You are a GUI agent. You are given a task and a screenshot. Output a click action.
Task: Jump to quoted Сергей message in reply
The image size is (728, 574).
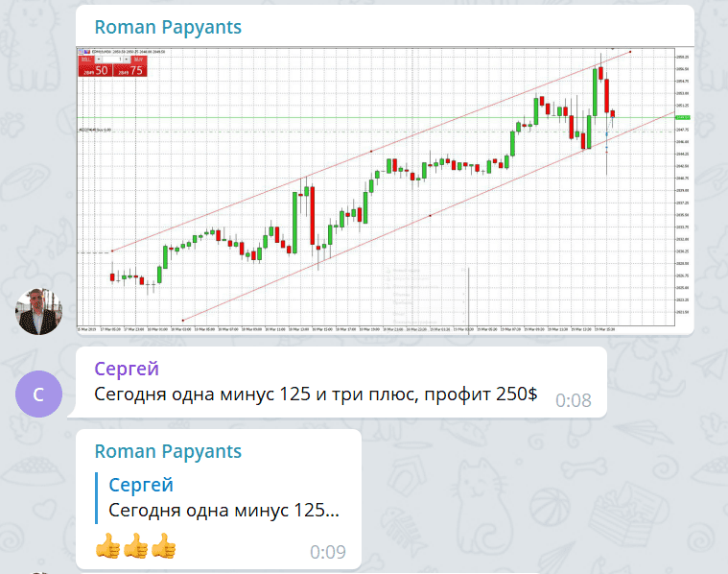click(223, 497)
